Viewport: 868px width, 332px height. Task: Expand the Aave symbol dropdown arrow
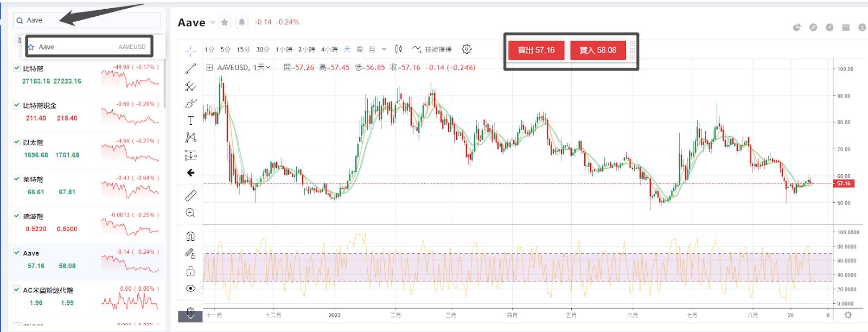(x=213, y=23)
